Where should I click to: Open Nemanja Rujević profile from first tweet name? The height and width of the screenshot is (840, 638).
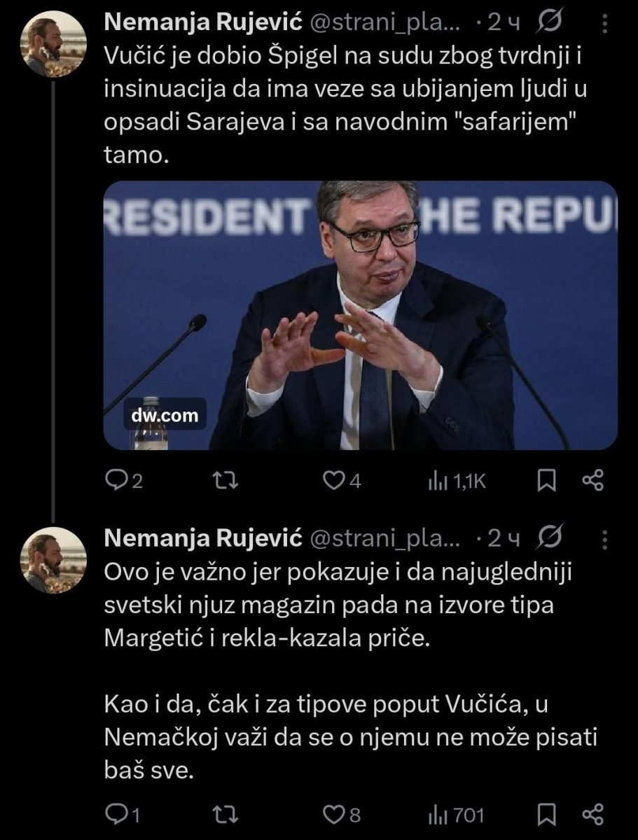[x=203, y=24]
